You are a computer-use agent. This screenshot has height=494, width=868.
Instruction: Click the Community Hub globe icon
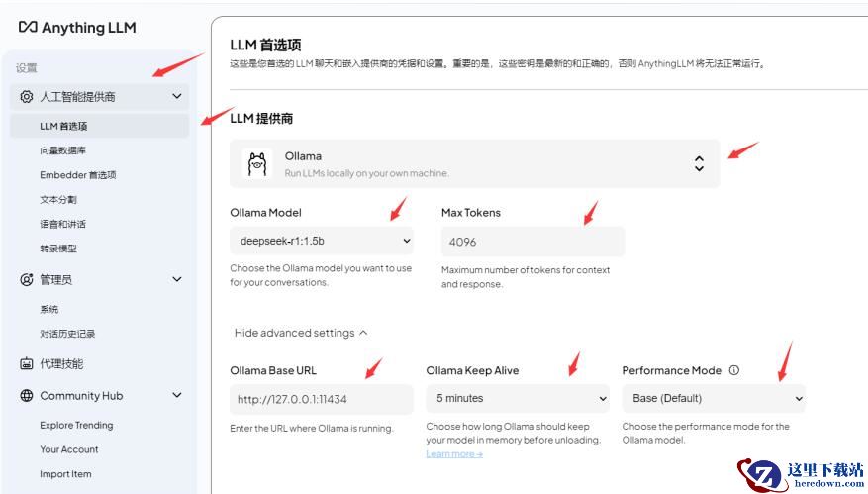click(26, 395)
